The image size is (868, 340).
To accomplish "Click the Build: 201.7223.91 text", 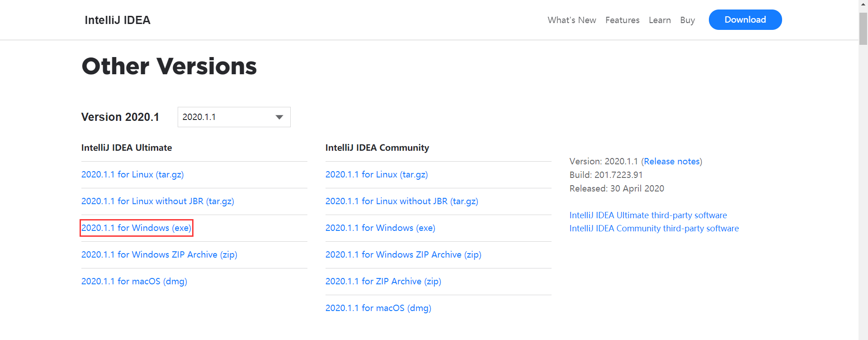I will [606, 175].
